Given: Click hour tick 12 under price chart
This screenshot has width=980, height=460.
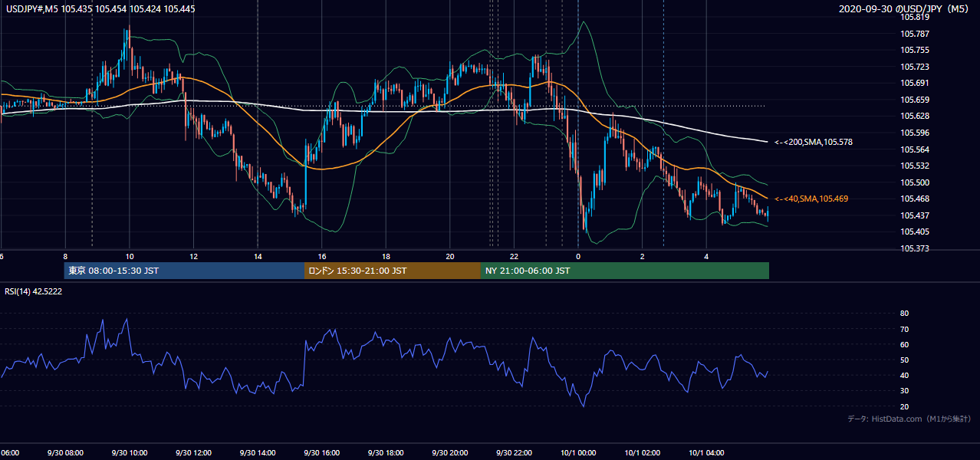Looking at the screenshot, I should (x=193, y=257).
